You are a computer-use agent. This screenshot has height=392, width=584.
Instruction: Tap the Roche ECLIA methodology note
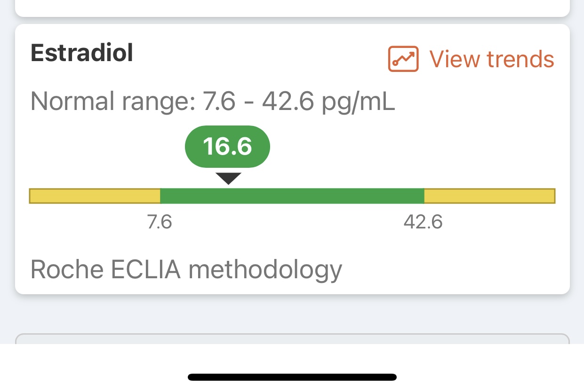[186, 270]
